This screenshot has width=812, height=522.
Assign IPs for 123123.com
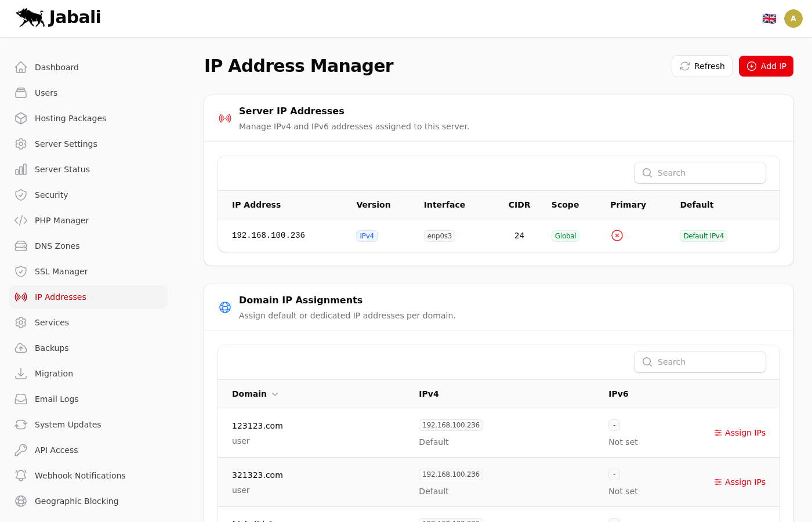coord(739,433)
